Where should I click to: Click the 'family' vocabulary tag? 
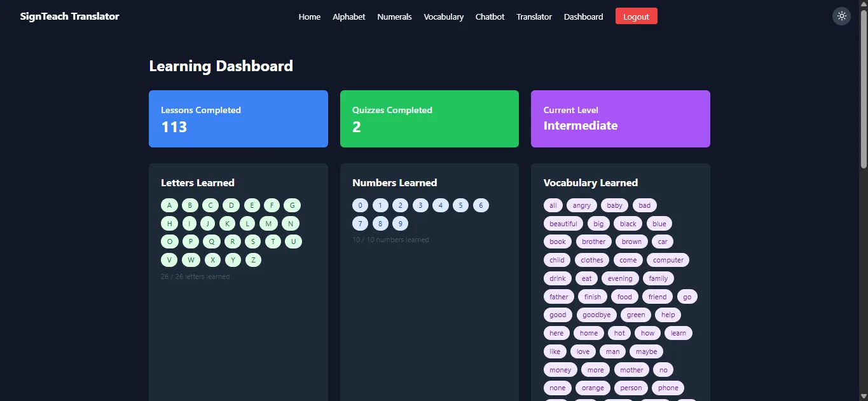[658, 278]
